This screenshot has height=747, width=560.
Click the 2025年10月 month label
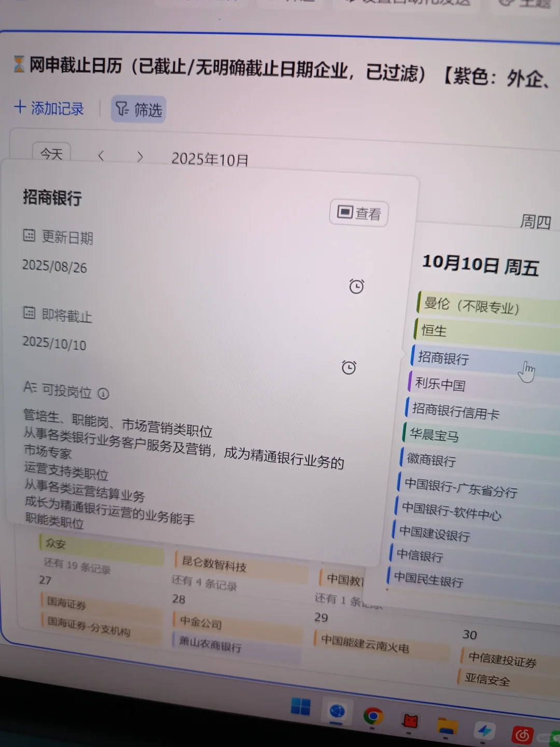(x=210, y=159)
